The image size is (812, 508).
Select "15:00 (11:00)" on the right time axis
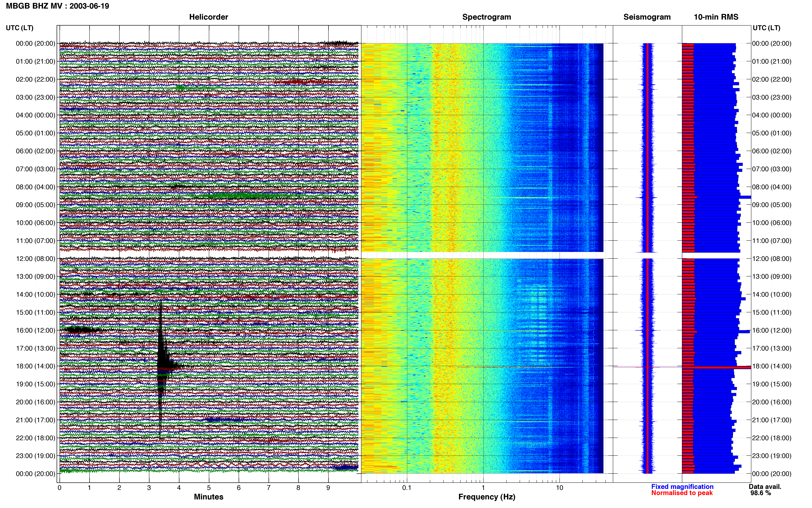(x=772, y=313)
